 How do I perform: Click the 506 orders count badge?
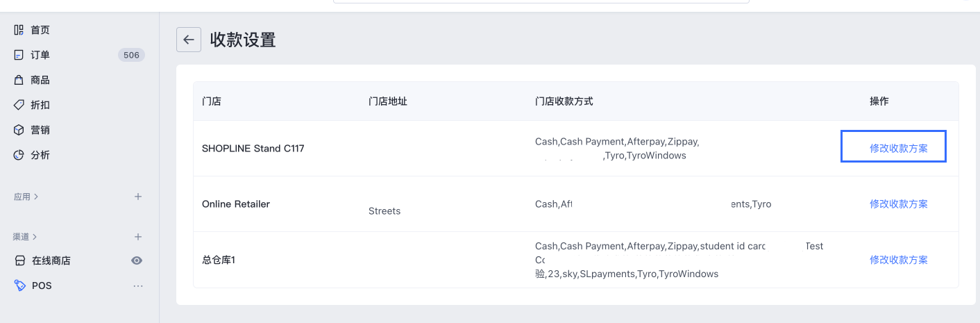[x=131, y=55]
